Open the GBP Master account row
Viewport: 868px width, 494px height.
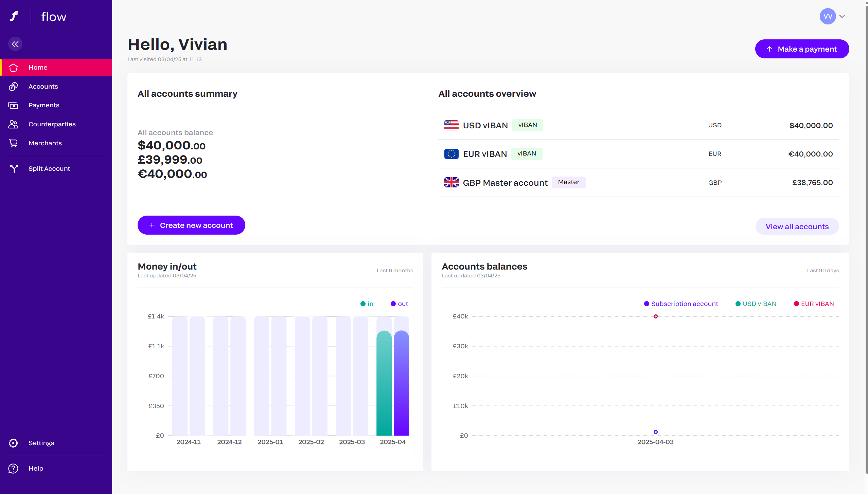click(x=505, y=183)
